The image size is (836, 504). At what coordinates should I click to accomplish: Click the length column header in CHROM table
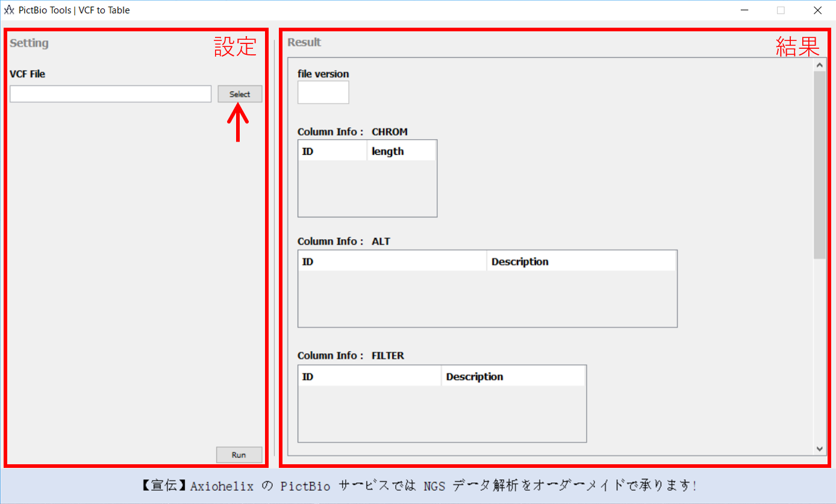coord(401,152)
